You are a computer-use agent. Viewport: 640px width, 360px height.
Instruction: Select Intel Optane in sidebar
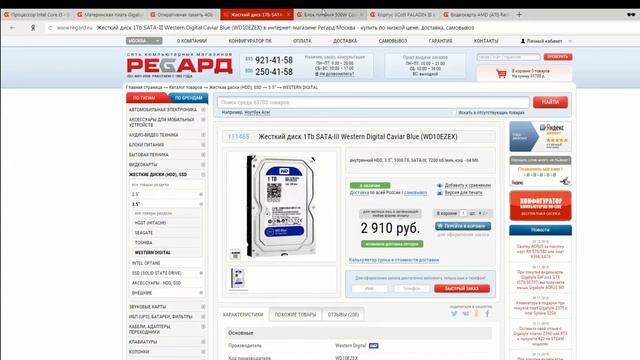click(x=146, y=263)
